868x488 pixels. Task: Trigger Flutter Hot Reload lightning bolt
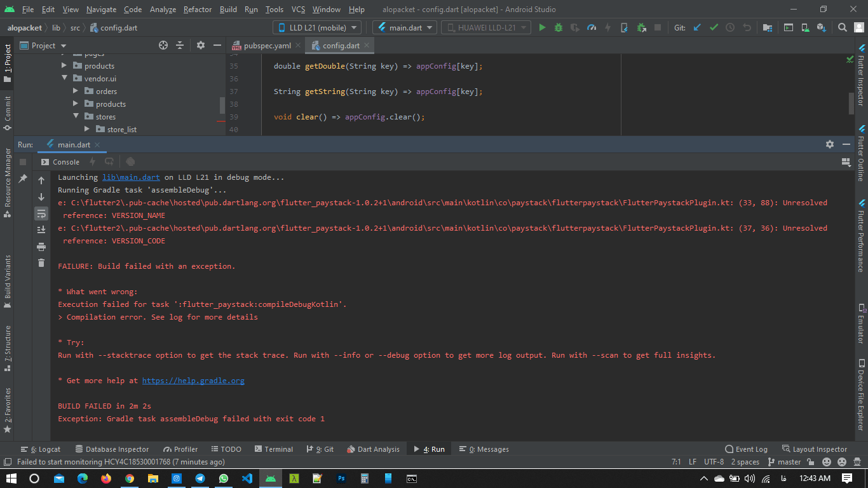(608, 28)
